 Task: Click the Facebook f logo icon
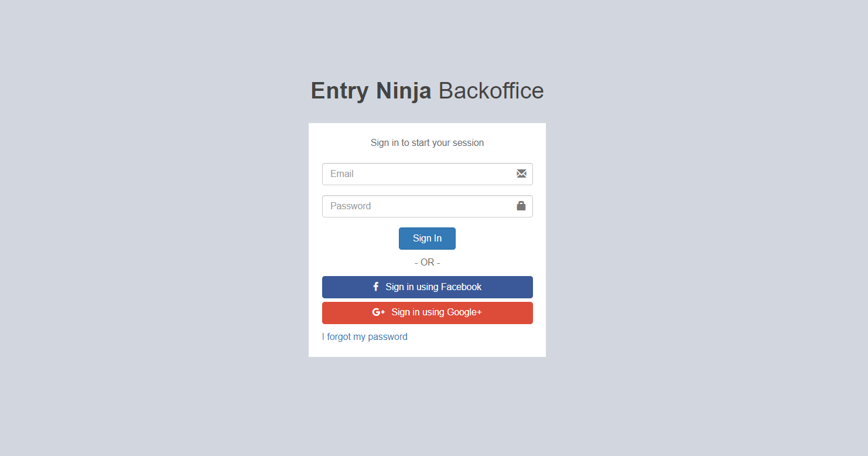pyautogui.click(x=376, y=287)
